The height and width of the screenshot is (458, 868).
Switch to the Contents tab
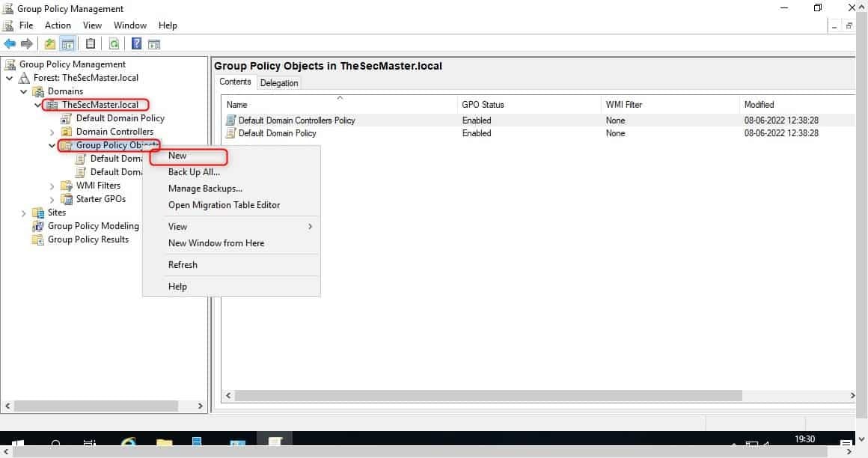coord(235,82)
